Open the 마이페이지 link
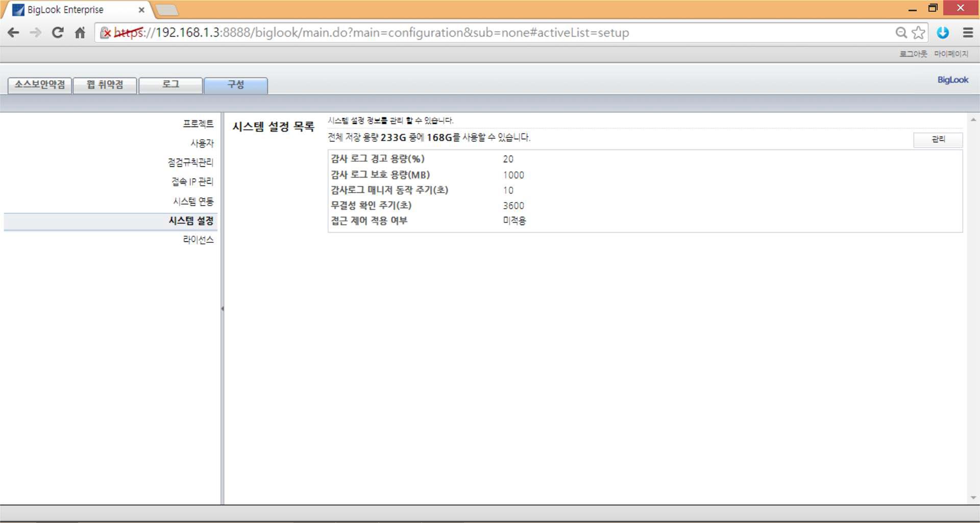 951,54
